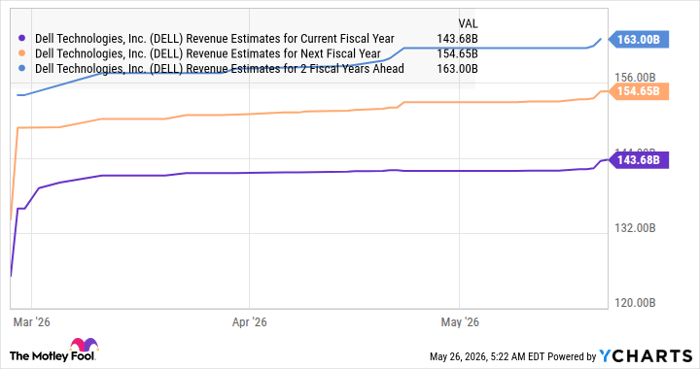Screen dimensions: 700x369
Task: Click the purple legend dot for Current Fiscal Year
Action: point(21,39)
